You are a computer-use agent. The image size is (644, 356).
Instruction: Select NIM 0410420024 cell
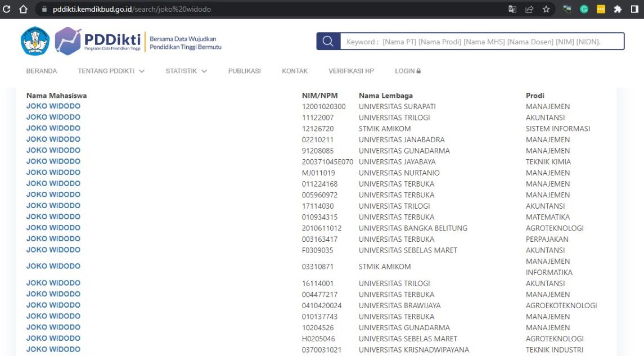coord(322,306)
